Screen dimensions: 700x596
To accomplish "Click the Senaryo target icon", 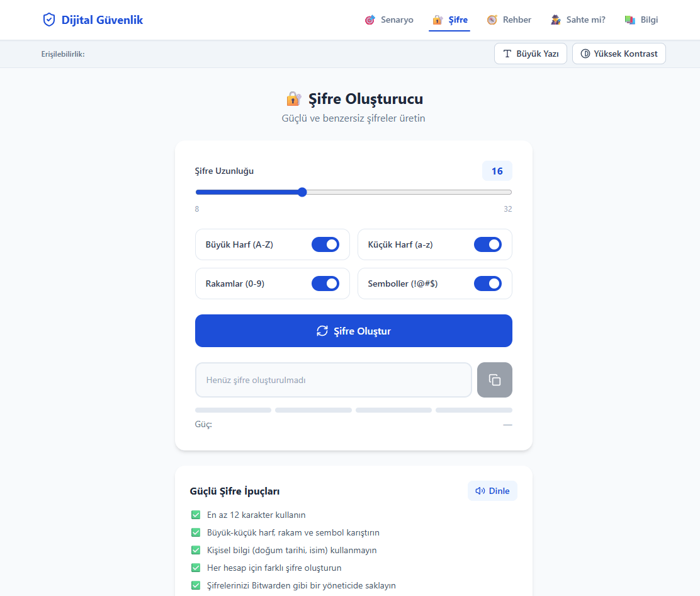I will pos(370,20).
